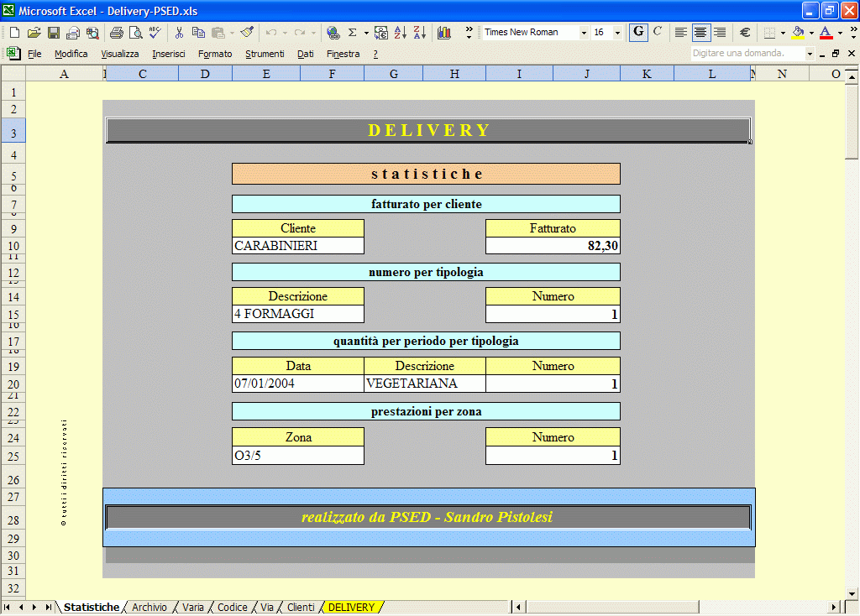Undo the last action
This screenshot has width=860, height=616.
[x=271, y=33]
